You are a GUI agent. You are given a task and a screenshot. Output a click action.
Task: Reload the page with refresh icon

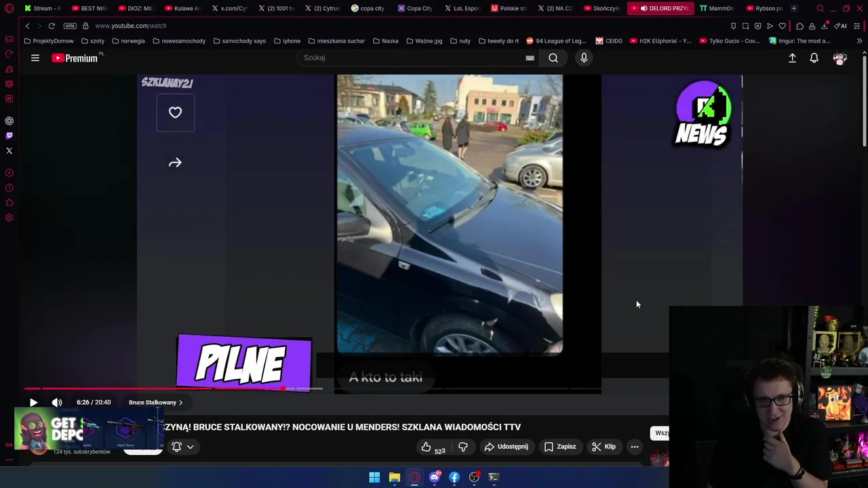pyautogui.click(x=52, y=26)
